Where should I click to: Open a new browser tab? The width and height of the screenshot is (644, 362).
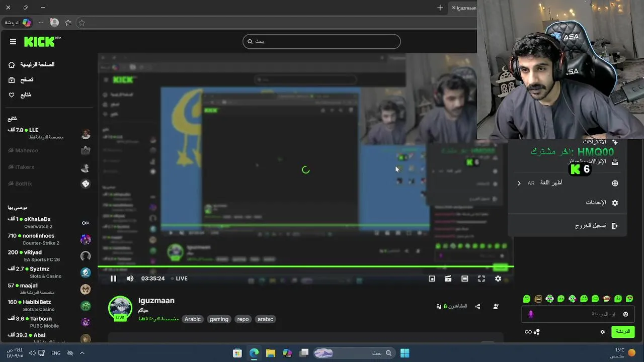[x=440, y=8]
